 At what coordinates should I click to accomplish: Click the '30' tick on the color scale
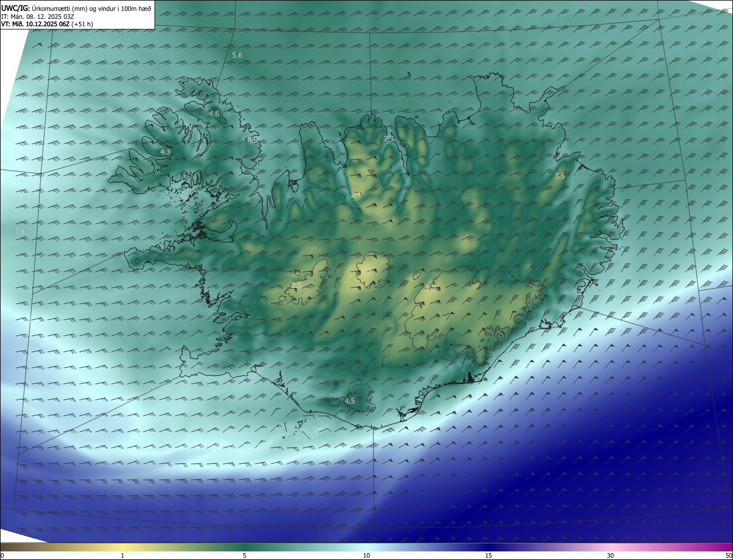click(x=610, y=555)
